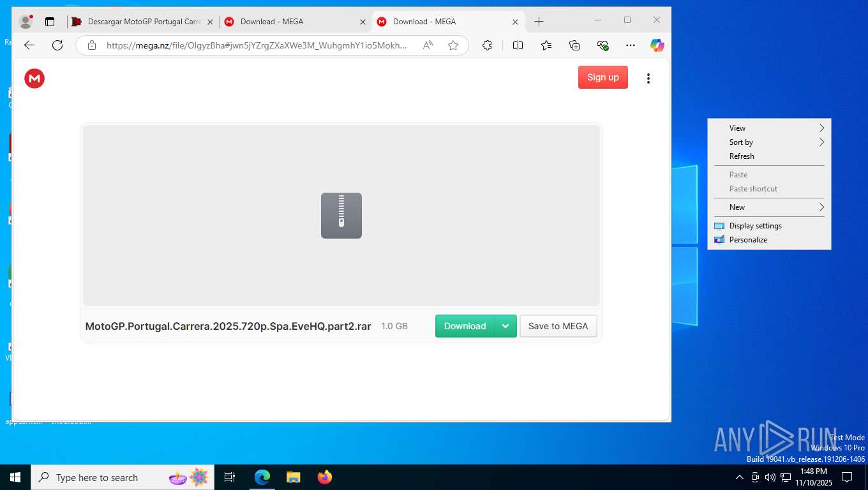
Task: Click the Read aloud icon in address bar
Action: click(428, 45)
